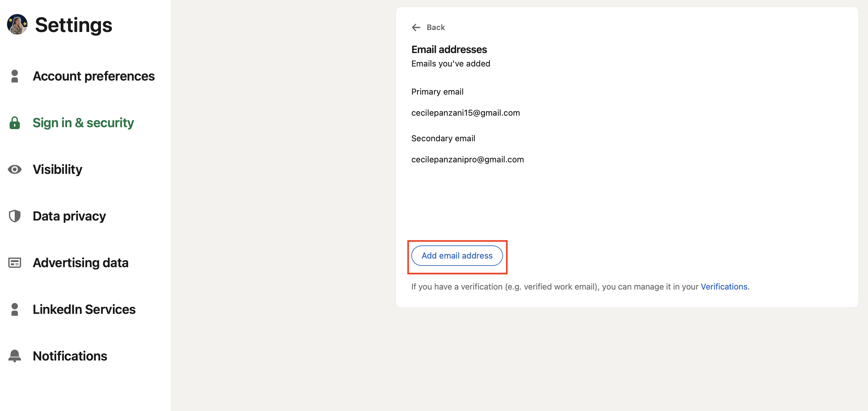Expand Visibility settings section
This screenshot has width=868, height=411.
[x=57, y=169]
